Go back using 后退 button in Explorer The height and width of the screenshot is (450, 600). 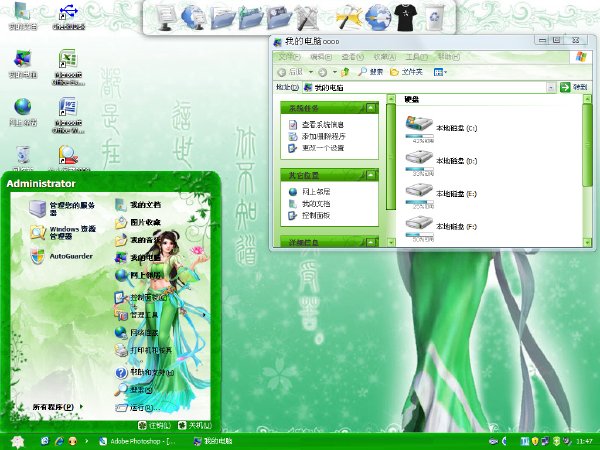tap(290, 72)
